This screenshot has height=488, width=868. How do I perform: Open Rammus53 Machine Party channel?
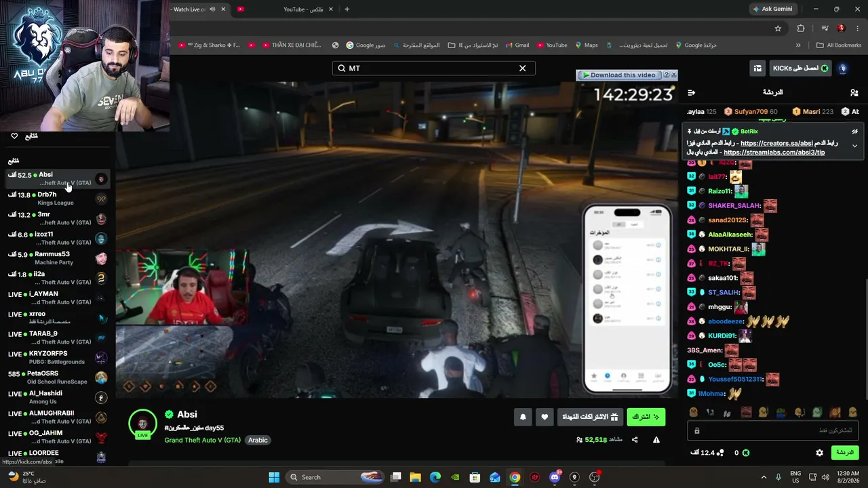coord(57,258)
